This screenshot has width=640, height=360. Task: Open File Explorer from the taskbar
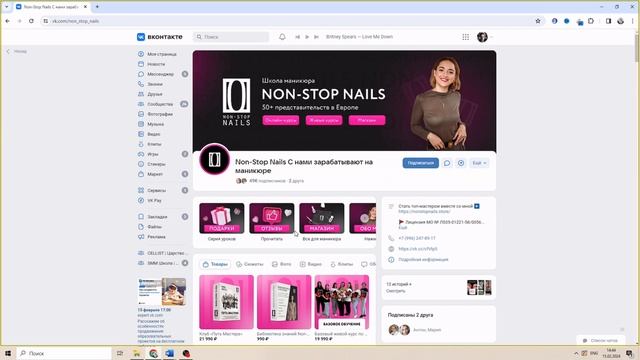coord(137,353)
